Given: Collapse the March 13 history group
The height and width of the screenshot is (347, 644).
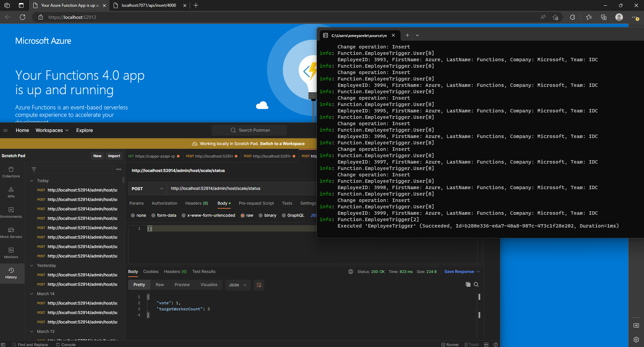Looking at the screenshot, I should 32,332.
